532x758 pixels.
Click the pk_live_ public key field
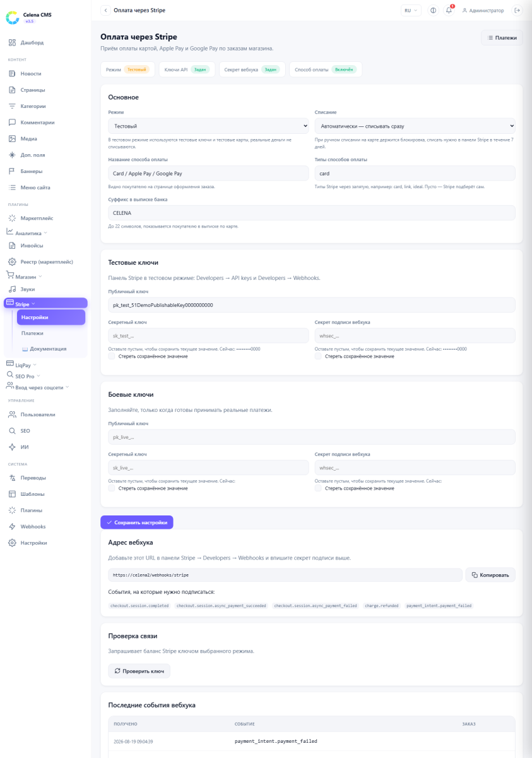click(312, 437)
